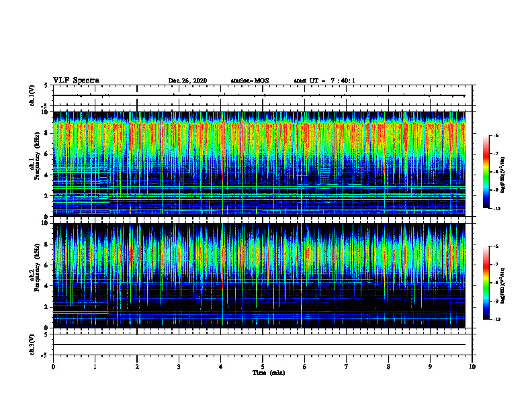Select the ch.1 spectrogram color scale bar
The image size is (532, 411).
[486, 172]
